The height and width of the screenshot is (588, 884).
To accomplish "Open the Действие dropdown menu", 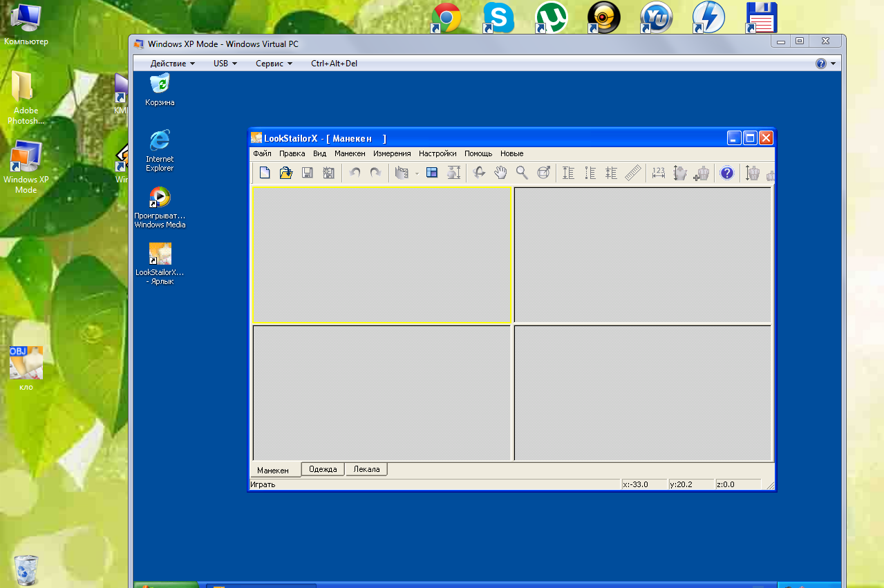I will point(172,64).
